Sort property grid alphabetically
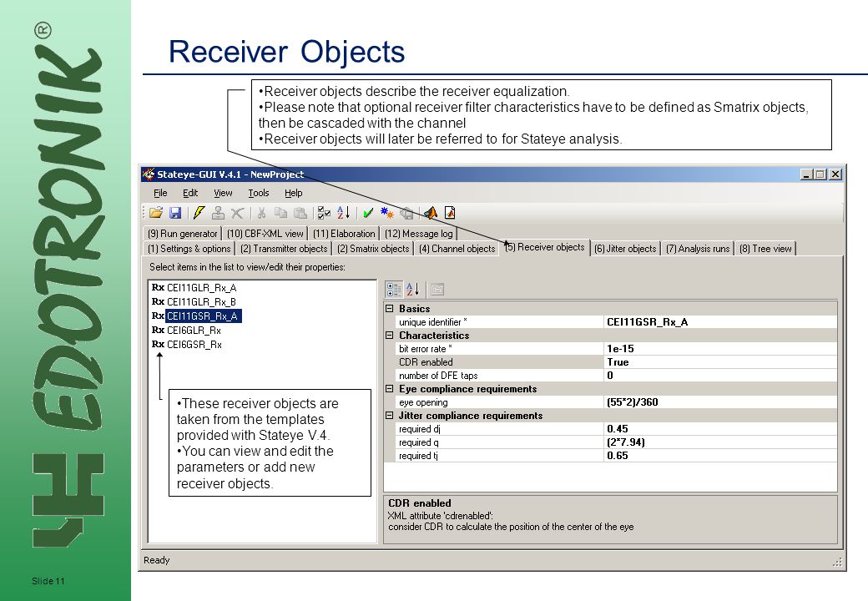The width and height of the screenshot is (868, 601). point(413,289)
